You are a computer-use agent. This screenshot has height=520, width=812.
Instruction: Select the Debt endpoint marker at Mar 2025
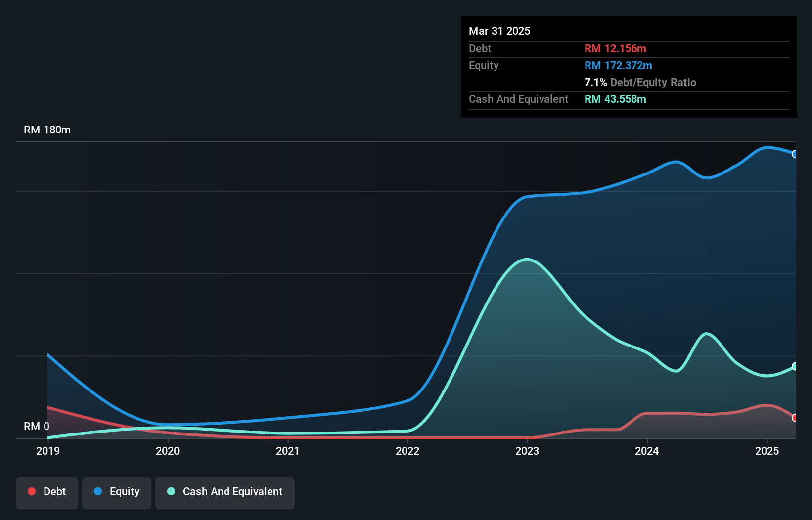point(795,418)
